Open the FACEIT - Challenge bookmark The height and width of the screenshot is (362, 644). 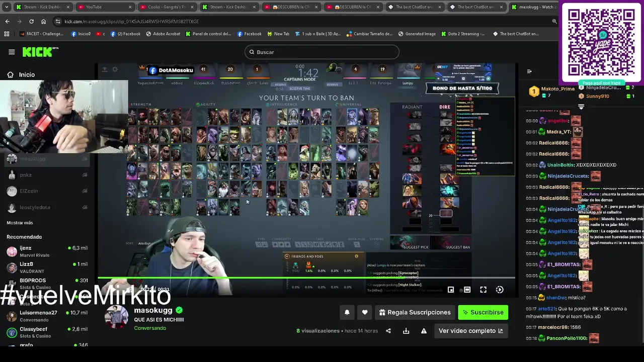point(41,34)
